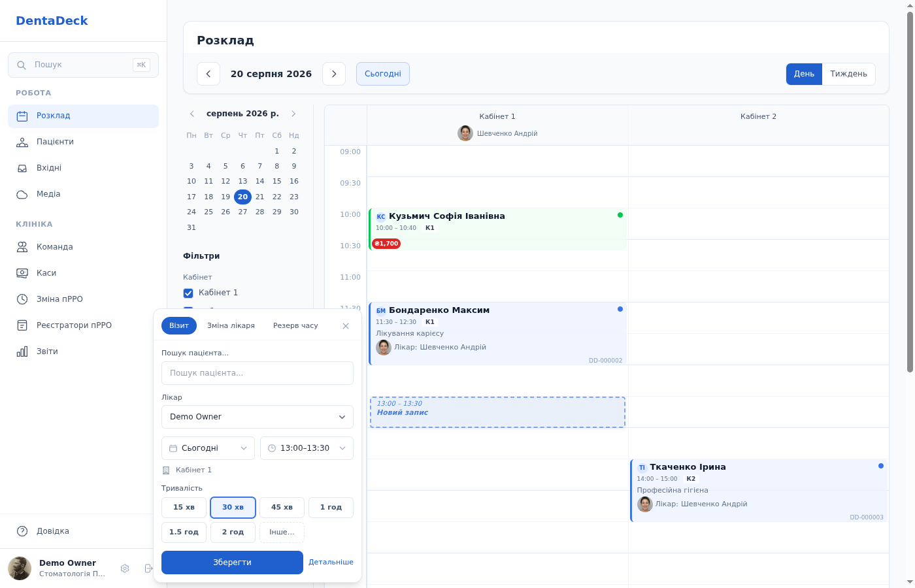Screen dimensions: 915x588
Task: Focus the sidebar Пошук search field
Action: (x=83, y=65)
